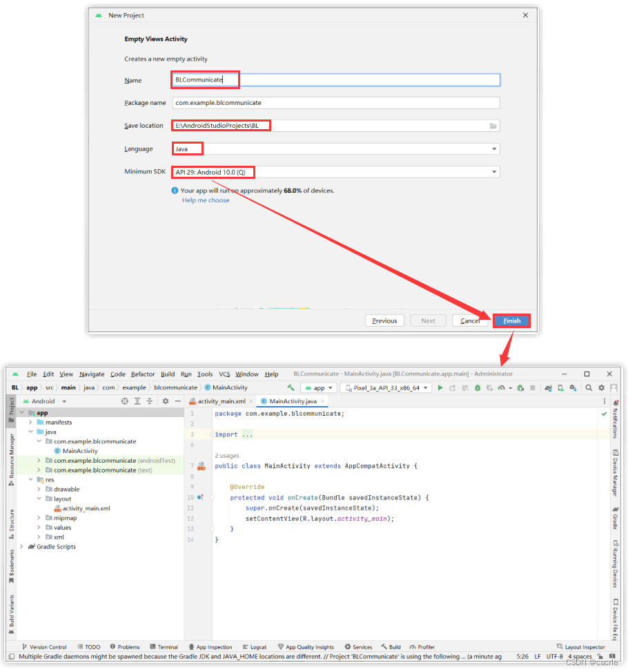Open the Terminal tool button
The width and height of the screenshot is (628, 672).
(164, 647)
